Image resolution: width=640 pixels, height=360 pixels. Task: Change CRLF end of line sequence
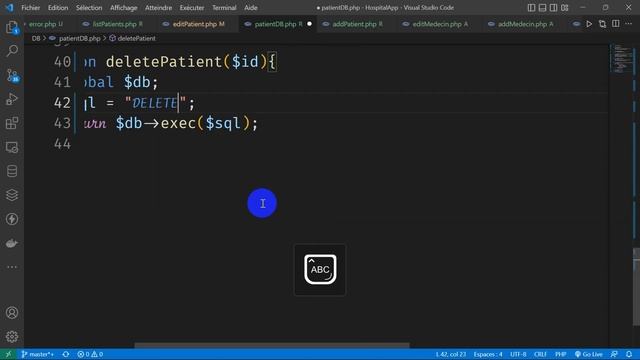click(540, 354)
